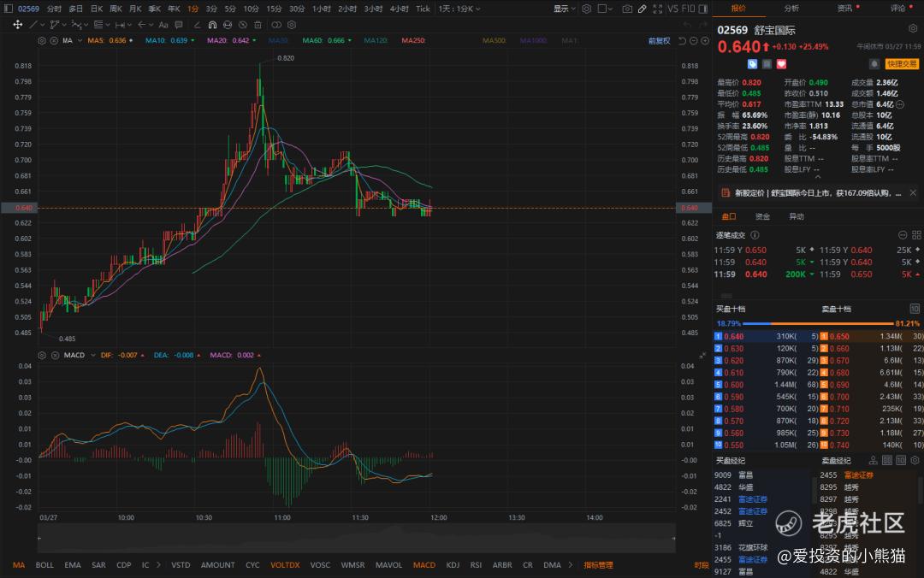Select the line drawing tool
Image resolution: width=924 pixels, height=578 pixels.
33,25
